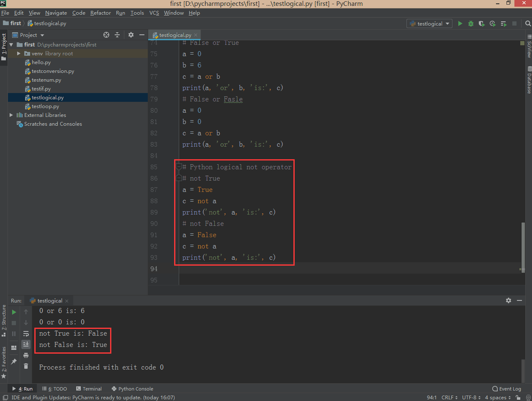This screenshot has width=532, height=401.
Task: Hide the Run panel with minus icon
Action: pyautogui.click(x=519, y=300)
